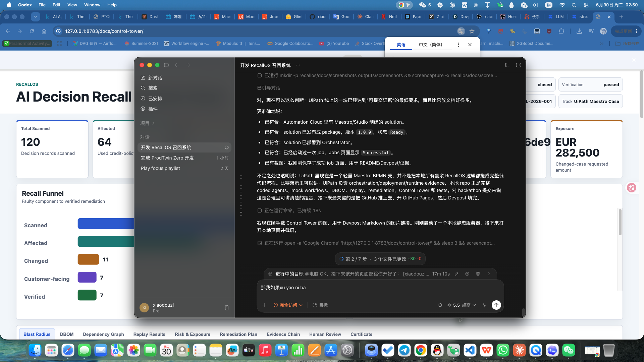The width and height of the screenshot is (644, 362).
Task: Open translate popup options menu
Action: (459, 45)
